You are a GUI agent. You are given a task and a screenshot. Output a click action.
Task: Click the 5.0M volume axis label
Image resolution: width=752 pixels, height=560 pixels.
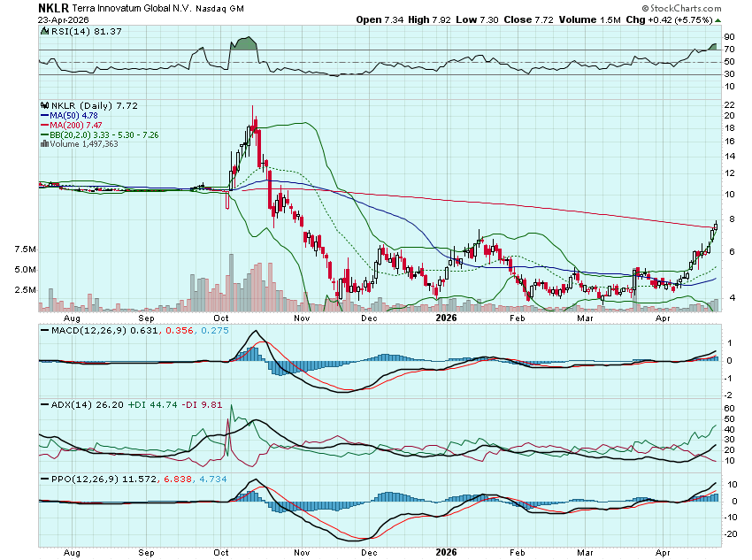coord(26,270)
